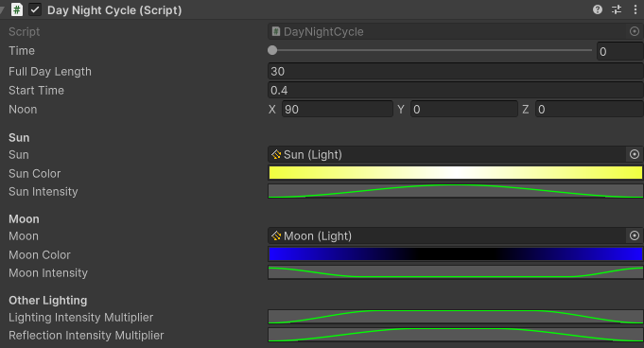Viewport: 644px width, 348px height.
Task: Click the Start Time value field
Action: pyautogui.click(x=456, y=91)
